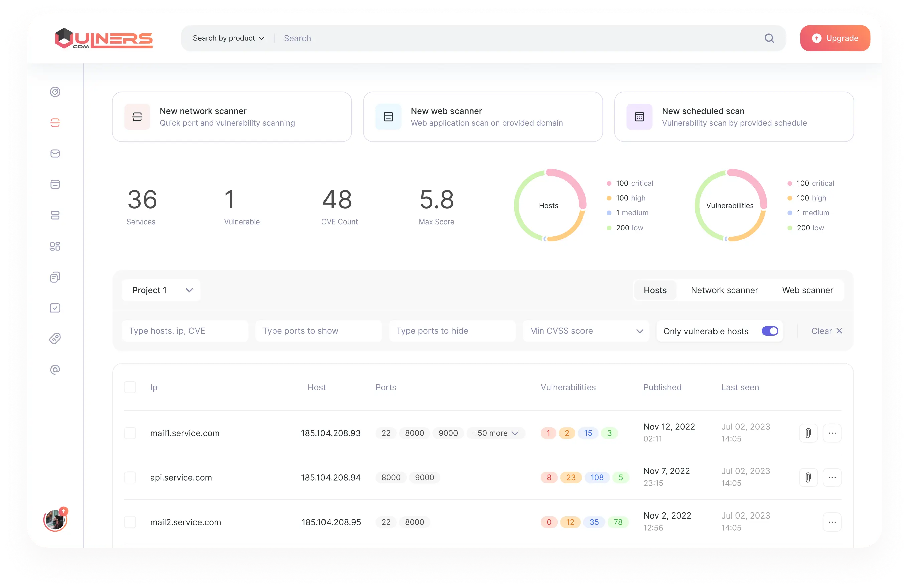Image resolution: width=909 pixels, height=588 pixels.
Task: Open the network scanner sidebar icon
Action: [x=55, y=123]
